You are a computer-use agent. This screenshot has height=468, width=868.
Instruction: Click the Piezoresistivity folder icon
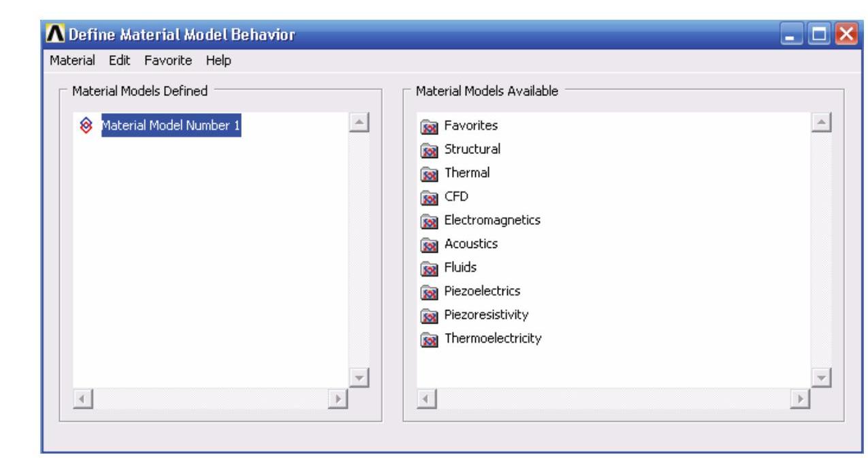point(430,315)
